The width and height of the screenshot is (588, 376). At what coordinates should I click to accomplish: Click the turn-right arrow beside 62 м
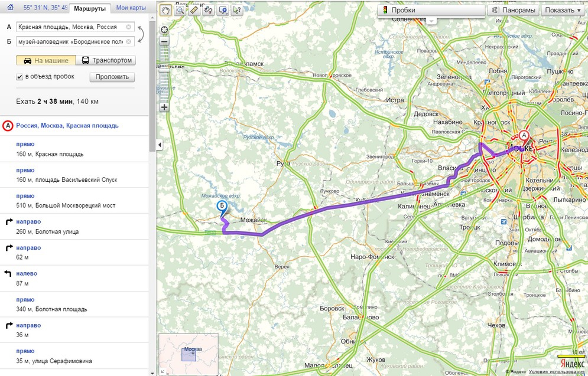[x=9, y=248]
